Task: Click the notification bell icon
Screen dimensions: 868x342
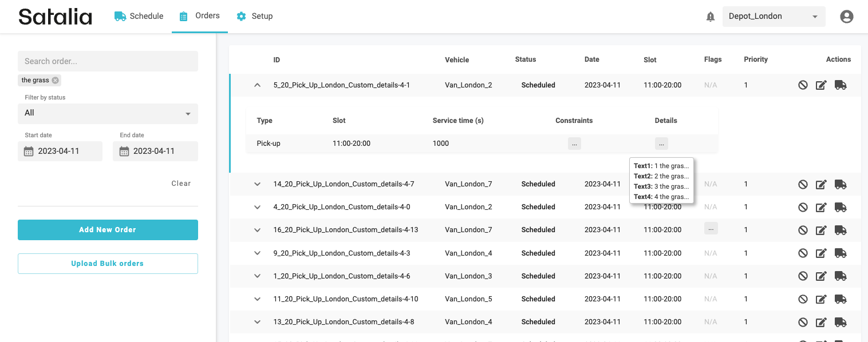Action: [711, 17]
